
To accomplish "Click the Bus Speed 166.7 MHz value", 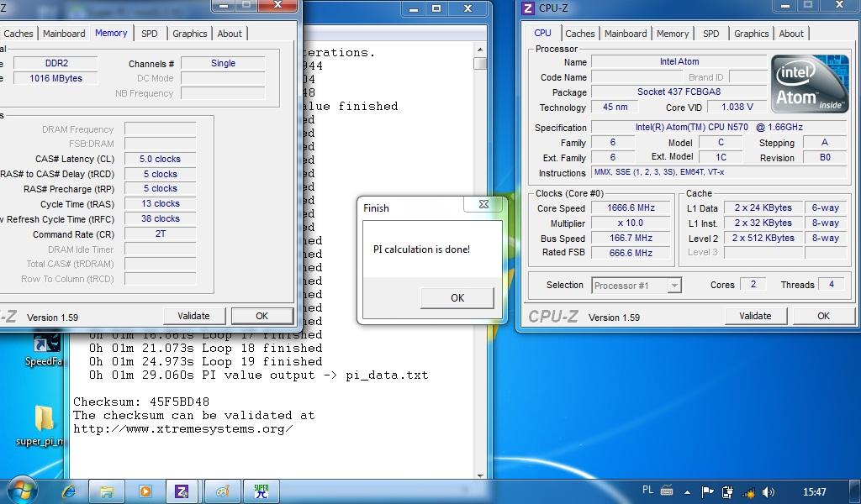I will click(x=631, y=238).
